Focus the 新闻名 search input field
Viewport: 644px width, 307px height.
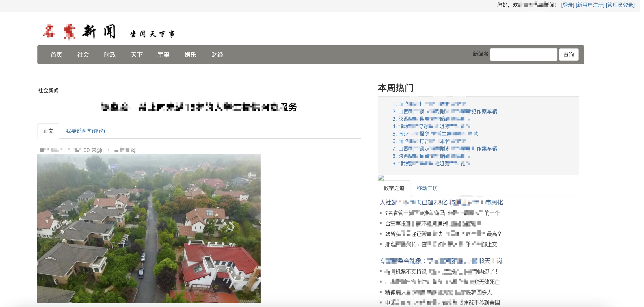tap(524, 54)
